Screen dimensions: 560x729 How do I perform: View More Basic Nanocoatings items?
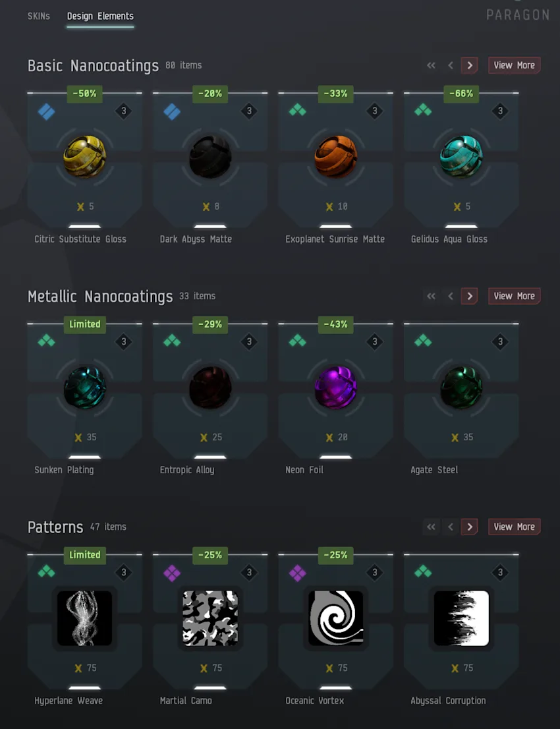(514, 65)
